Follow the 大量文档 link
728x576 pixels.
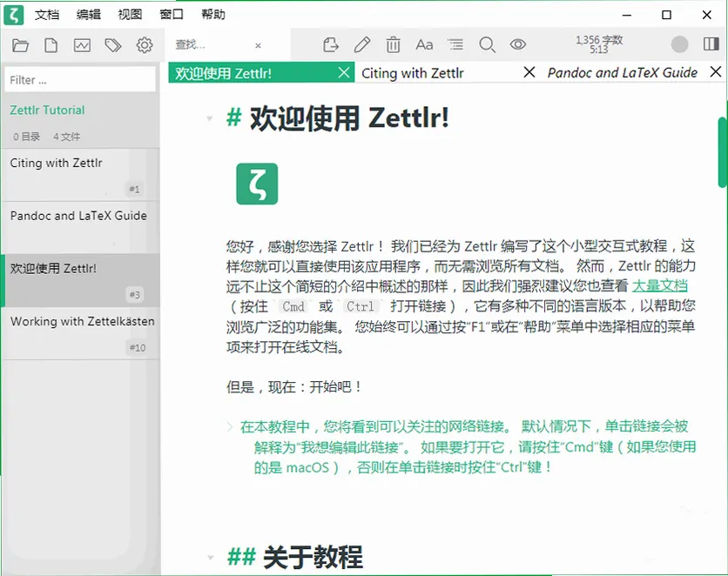[660, 285]
